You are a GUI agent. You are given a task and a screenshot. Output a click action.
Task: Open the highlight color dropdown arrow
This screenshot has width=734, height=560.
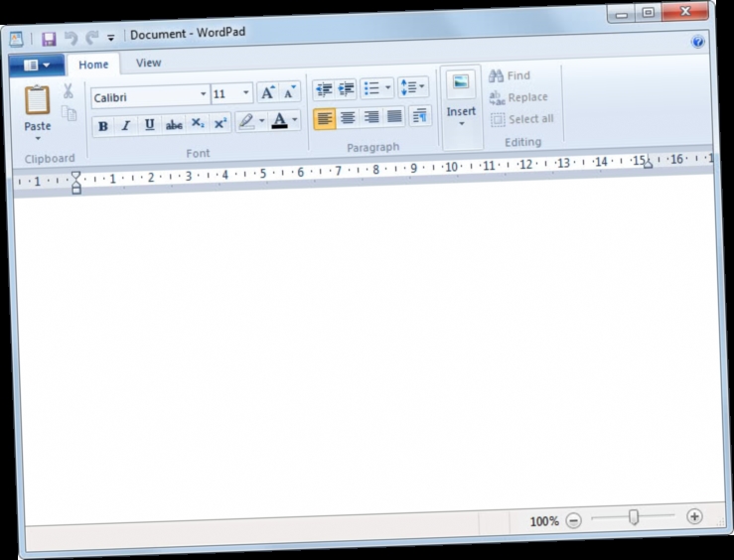261,121
